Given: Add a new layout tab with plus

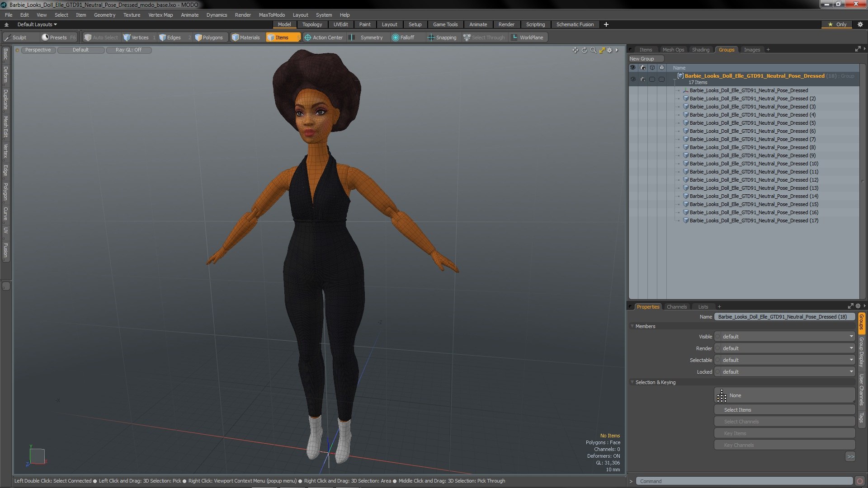Looking at the screenshot, I should (606, 24).
